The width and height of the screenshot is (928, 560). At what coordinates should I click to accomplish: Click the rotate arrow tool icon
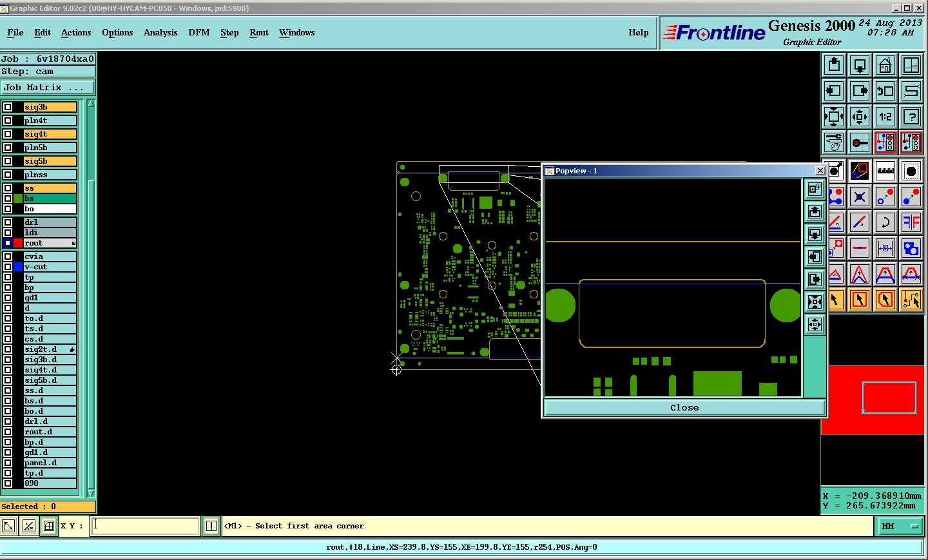[885, 222]
